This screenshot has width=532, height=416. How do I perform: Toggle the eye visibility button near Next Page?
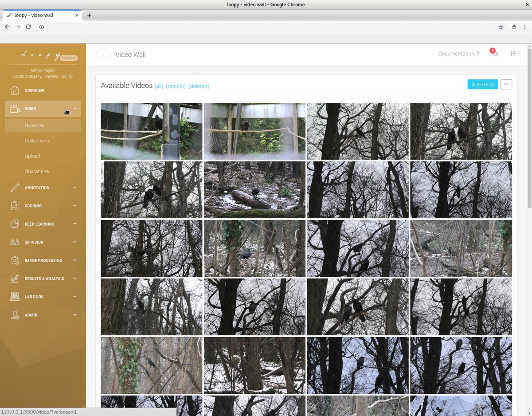(506, 84)
